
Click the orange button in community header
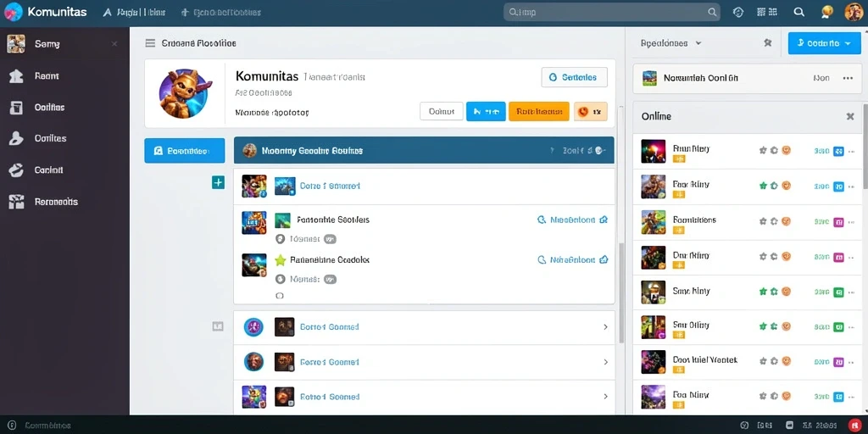click(x=538, y=111)
